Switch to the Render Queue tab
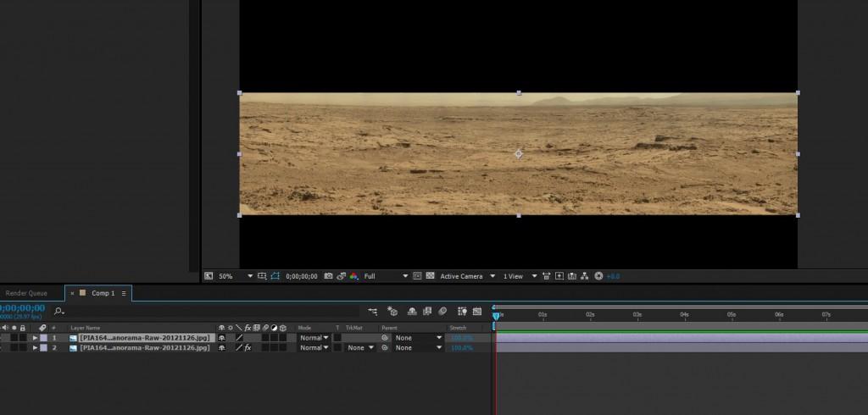Viewport: 868px width, 415px height. (x=26, y=293)
